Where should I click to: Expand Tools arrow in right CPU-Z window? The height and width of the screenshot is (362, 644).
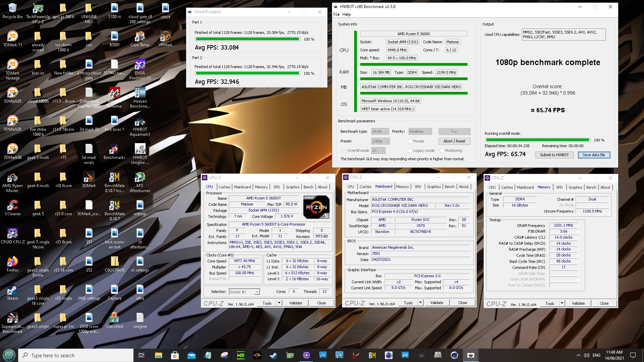pos(561,303)
